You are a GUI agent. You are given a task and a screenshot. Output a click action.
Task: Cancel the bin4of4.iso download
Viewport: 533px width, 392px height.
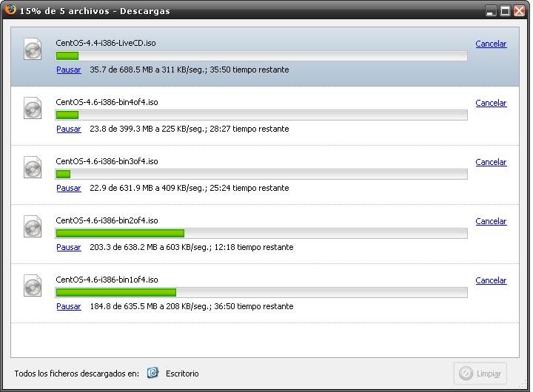(491, 103)
